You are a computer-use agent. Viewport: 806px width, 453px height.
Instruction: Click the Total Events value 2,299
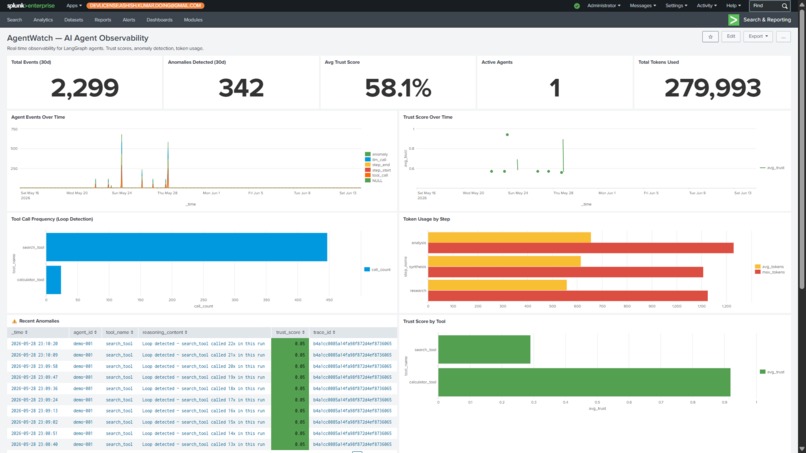click(85, 88)
